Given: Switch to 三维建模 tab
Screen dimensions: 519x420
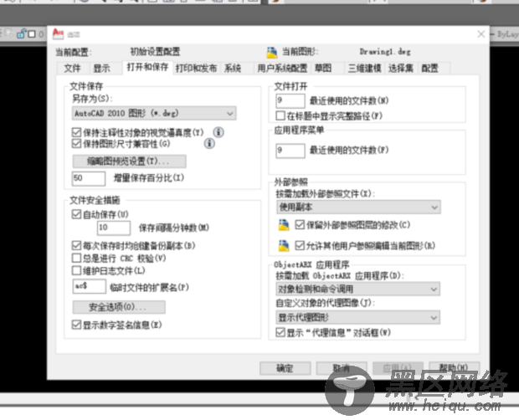Looking at the screenshot, I should [364, 68].
